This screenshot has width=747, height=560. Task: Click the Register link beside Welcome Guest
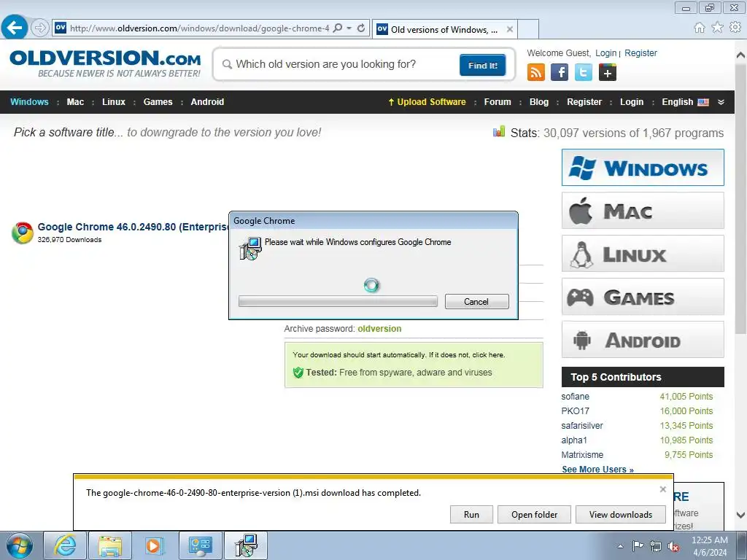[640, 52]
